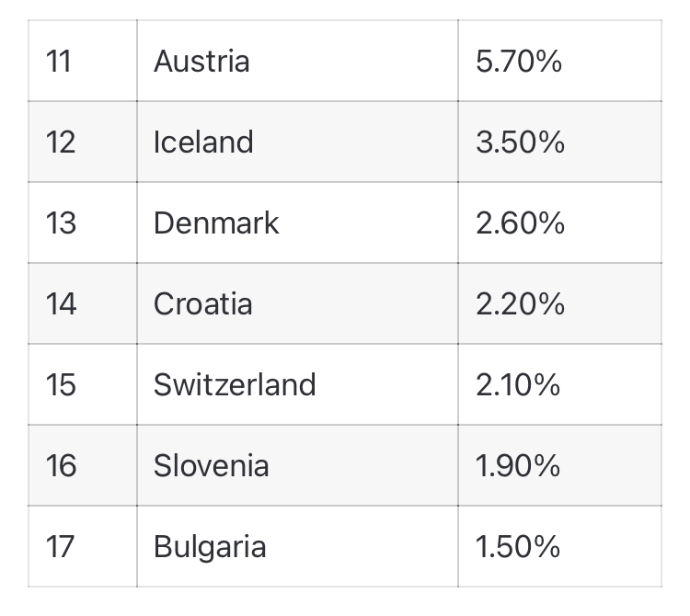The image size is (690, 616).
Task: Select the Iceland cell
Action: [203, 143]
